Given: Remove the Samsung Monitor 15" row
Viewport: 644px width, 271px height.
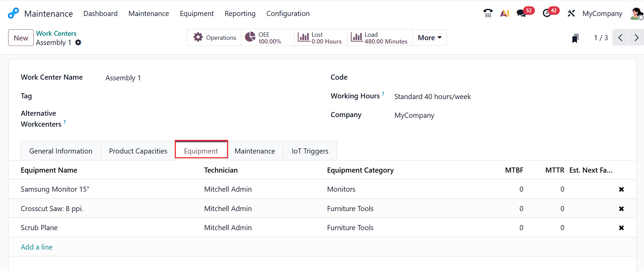Looking at the screenshot, I should click(x=621, y=189).
